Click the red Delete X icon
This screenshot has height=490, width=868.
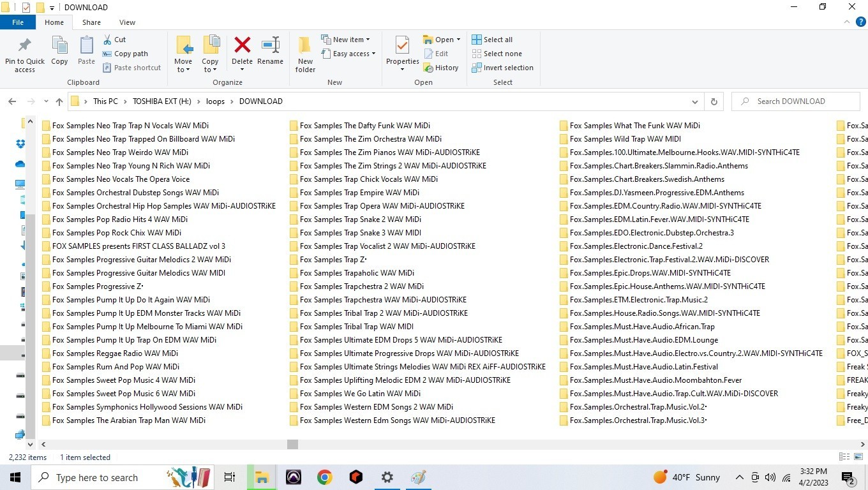coord(242,45)
